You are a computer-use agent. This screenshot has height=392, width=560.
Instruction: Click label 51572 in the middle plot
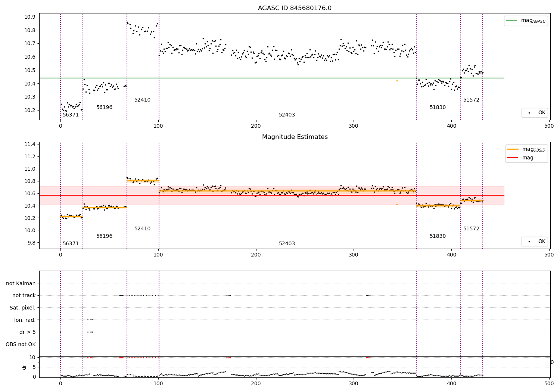click(471, 229)
